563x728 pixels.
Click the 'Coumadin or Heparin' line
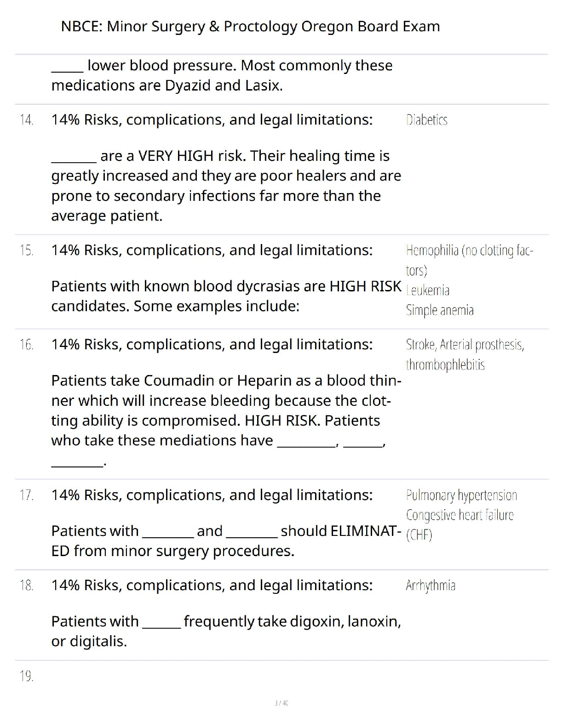coord(225,381)
